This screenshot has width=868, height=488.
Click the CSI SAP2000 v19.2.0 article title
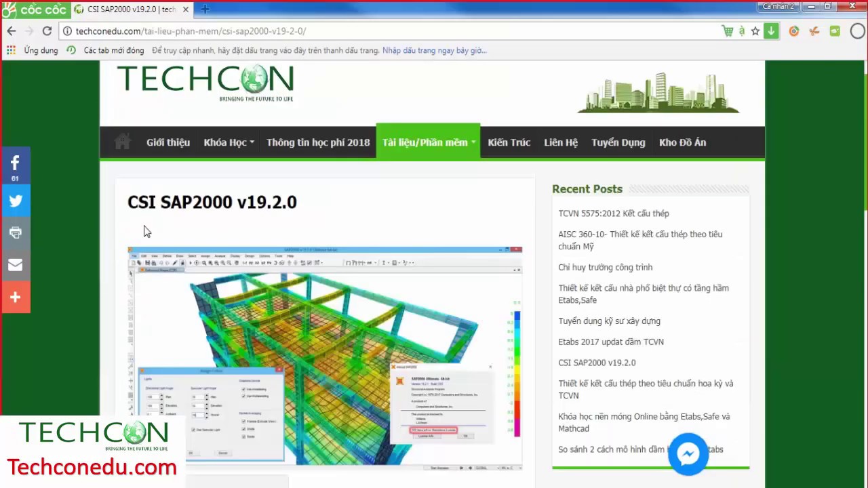[x=212, y=202]
